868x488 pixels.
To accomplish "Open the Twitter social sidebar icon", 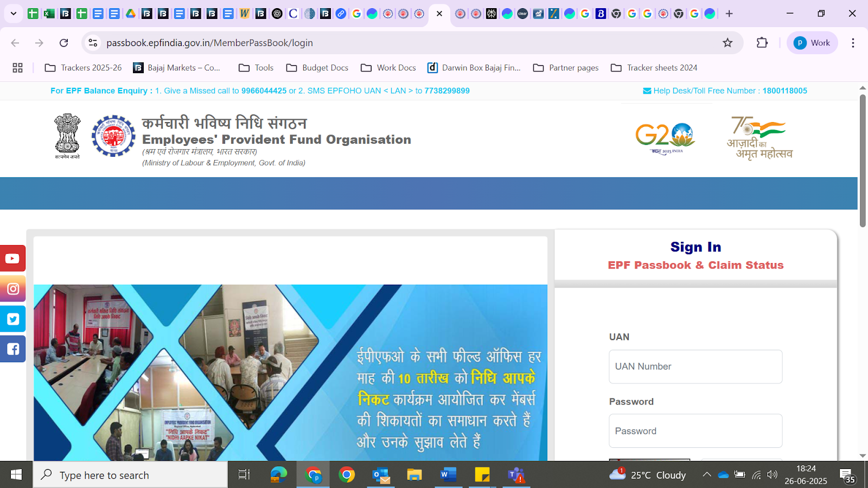I will tap(12, 319).
